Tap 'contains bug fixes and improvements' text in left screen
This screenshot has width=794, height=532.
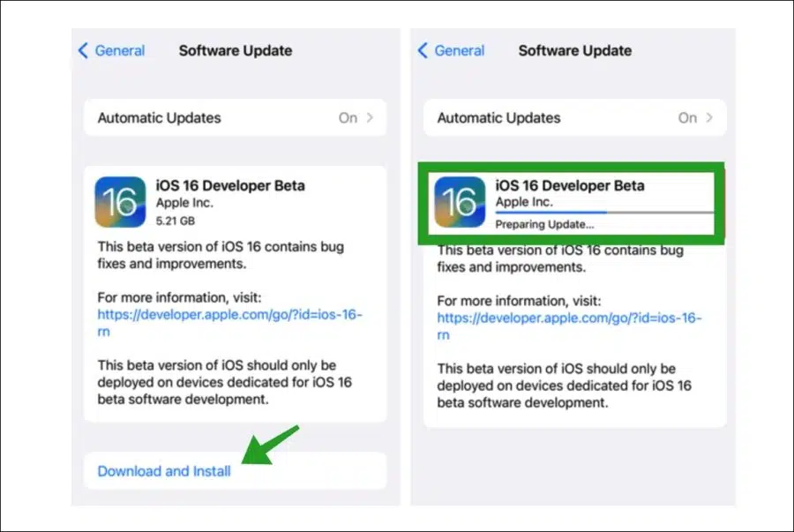click(221, 255)
